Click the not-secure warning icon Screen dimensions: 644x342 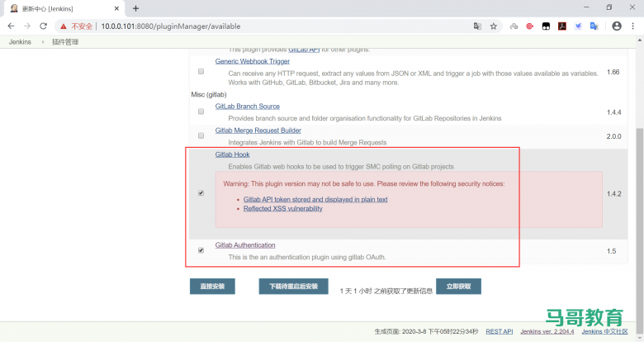pos(64,26)
